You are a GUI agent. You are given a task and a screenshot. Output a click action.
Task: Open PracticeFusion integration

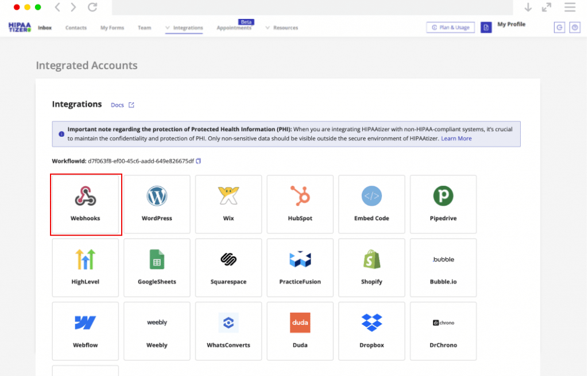300,268
